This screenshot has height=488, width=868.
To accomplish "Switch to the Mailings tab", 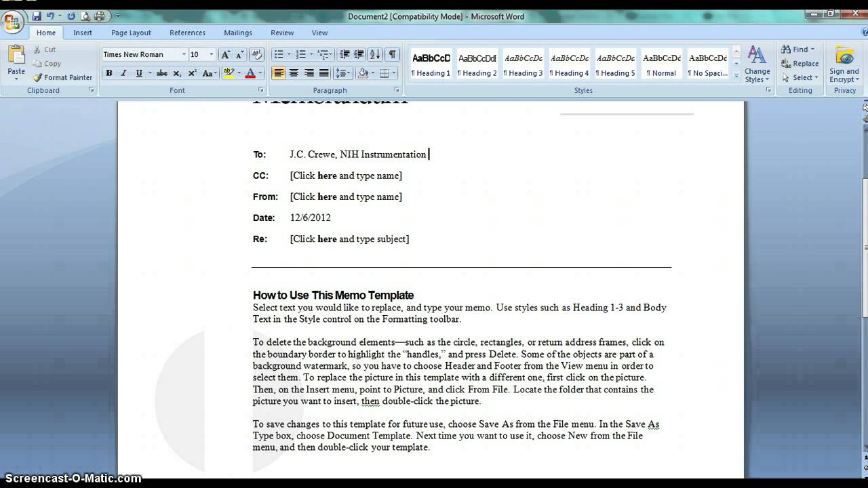I will tap(238, 33).
